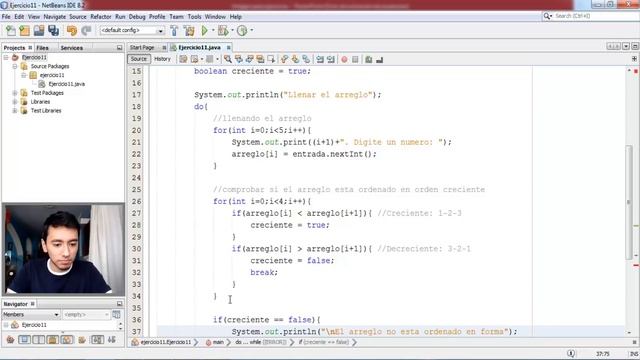Click the Toggle Highlight Search icon
This screenshot has width=640, height=360.
(x=260, y=60)
